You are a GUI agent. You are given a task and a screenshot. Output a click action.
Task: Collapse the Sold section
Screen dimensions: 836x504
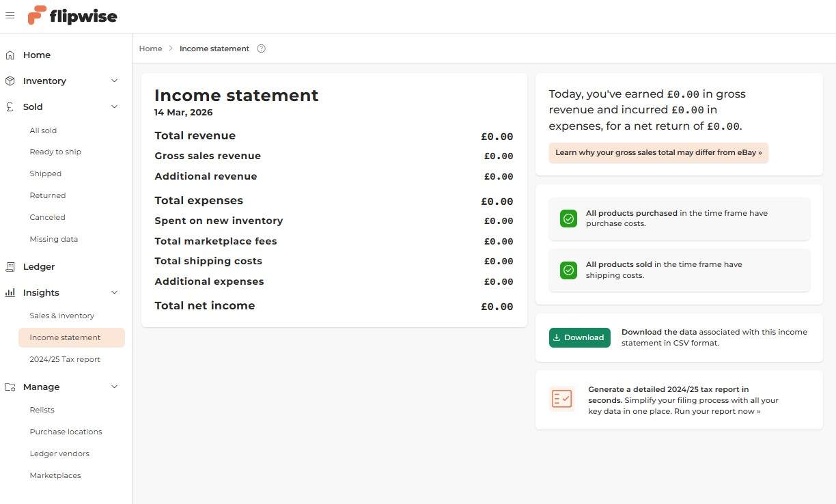[114, 107]
